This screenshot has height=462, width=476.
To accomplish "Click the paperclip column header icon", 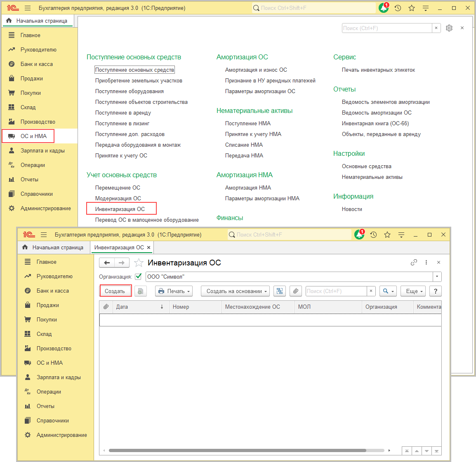I will (x=106, y=307).
